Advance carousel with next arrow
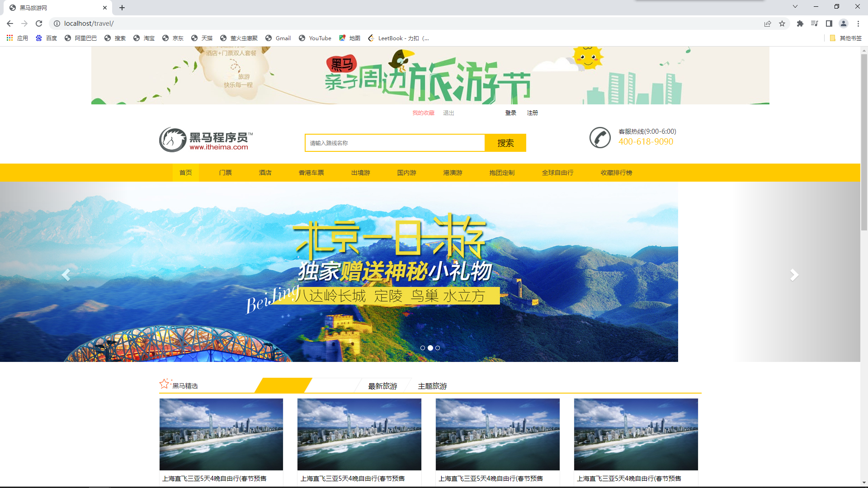868x488 pixels. coord(794,275)
